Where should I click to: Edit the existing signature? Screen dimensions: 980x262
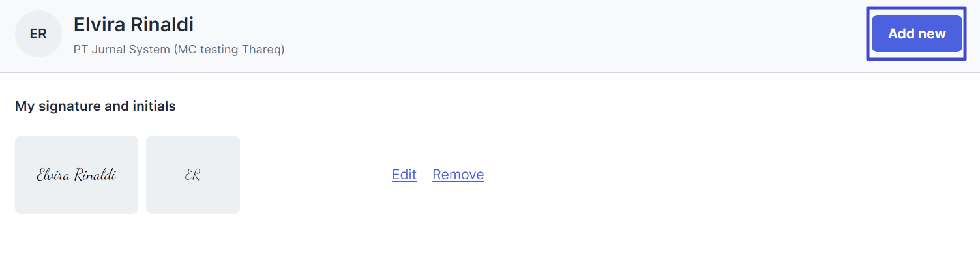(404, 175)
